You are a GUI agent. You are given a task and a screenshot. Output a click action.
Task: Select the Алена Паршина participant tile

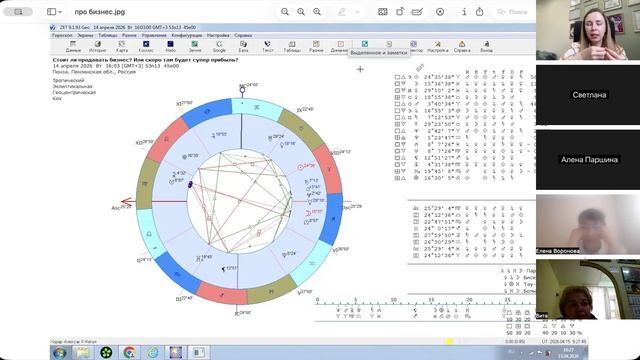[588, 160]
